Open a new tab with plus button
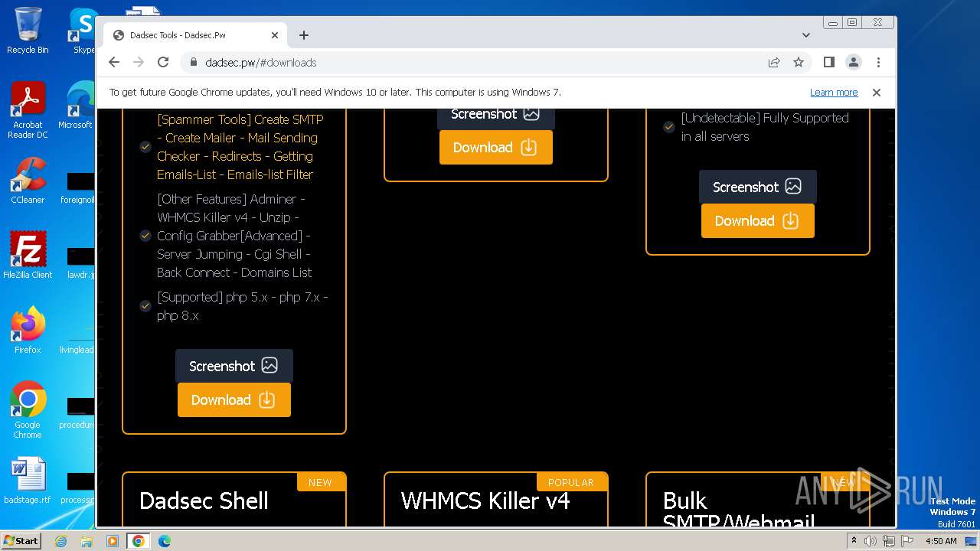This screenshot has width=980, height=551. 304,35
